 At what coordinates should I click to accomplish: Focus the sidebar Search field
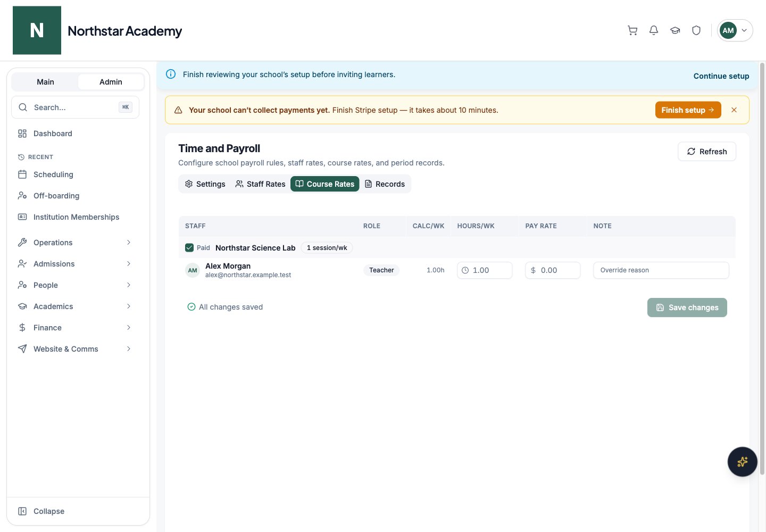75,107
